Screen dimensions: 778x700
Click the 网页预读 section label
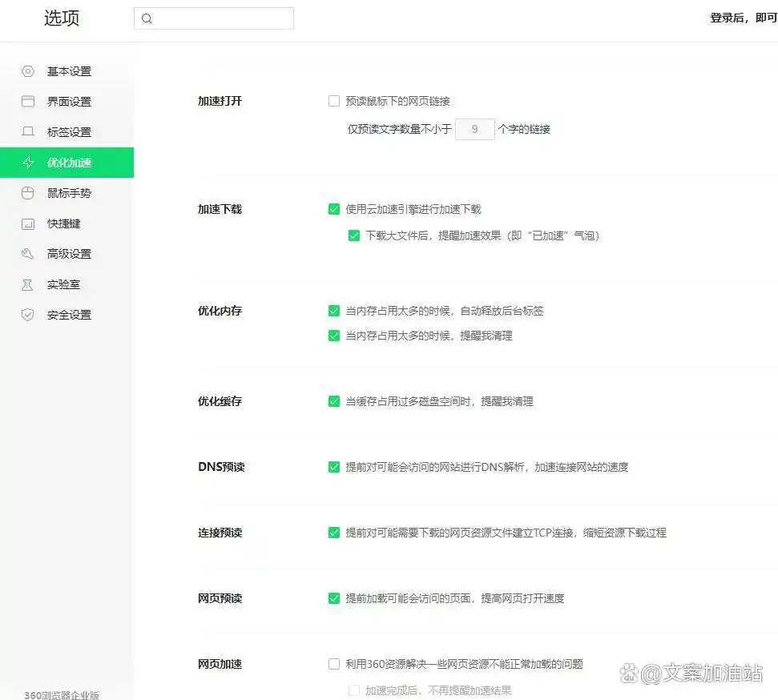click(220, 598)
